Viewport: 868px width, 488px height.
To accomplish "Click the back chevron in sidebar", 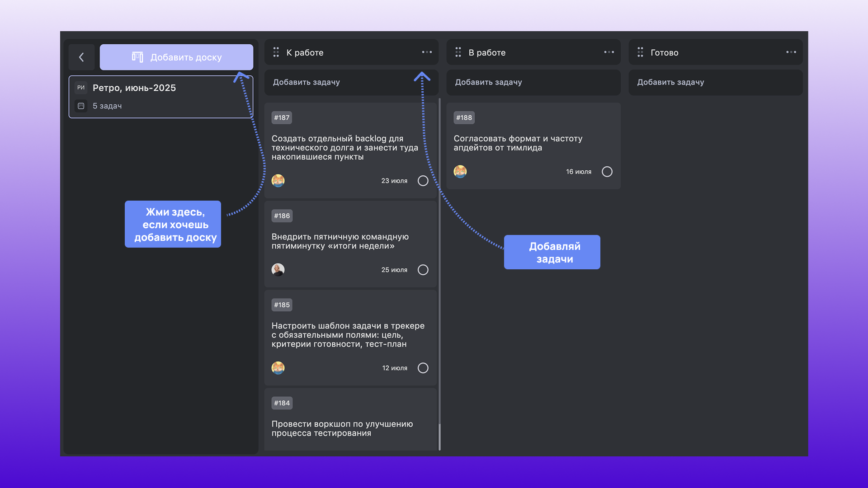I will tap(81, 57).
